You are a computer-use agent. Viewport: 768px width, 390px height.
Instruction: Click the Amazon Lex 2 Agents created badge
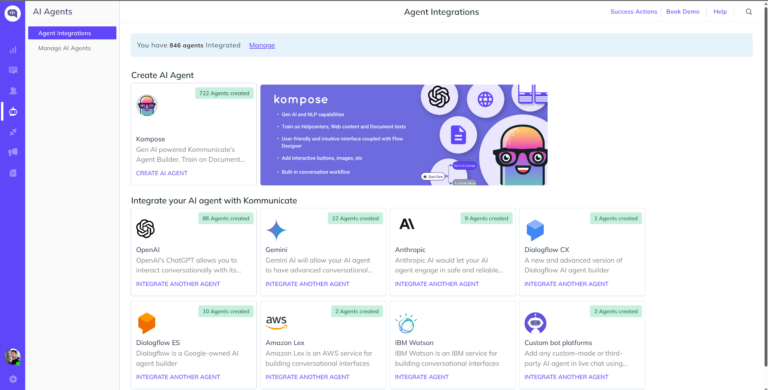tap(357, 312)
